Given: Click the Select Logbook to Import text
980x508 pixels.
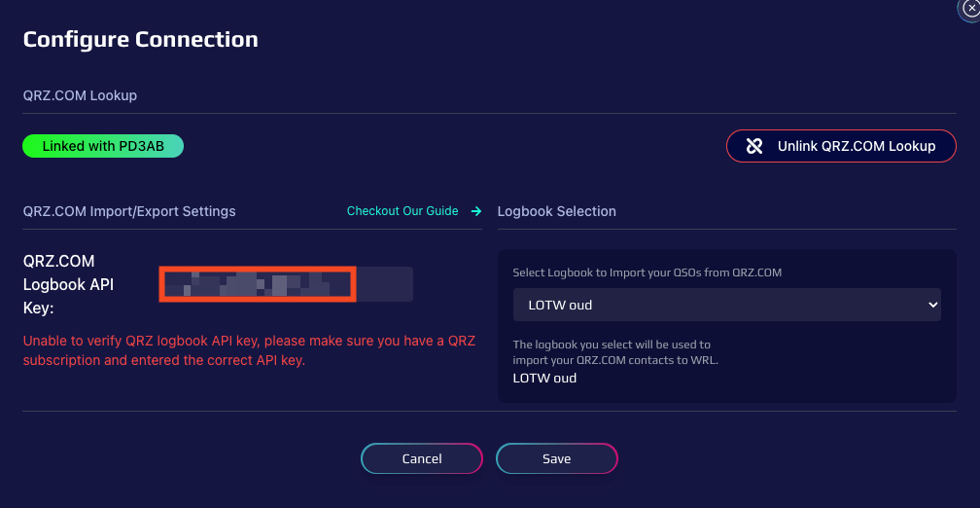Looking at the screenshot, I should pyautogui.click(x=647, y=272).
